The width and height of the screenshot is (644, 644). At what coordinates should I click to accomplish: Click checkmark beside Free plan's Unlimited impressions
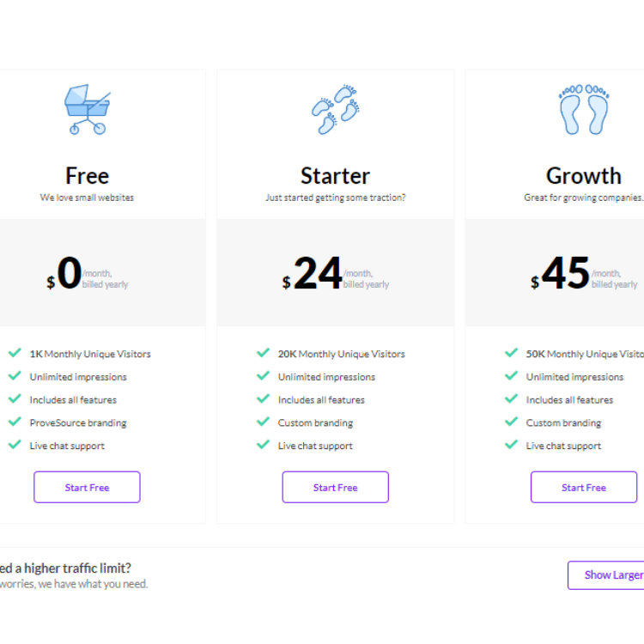pos(15,376)
